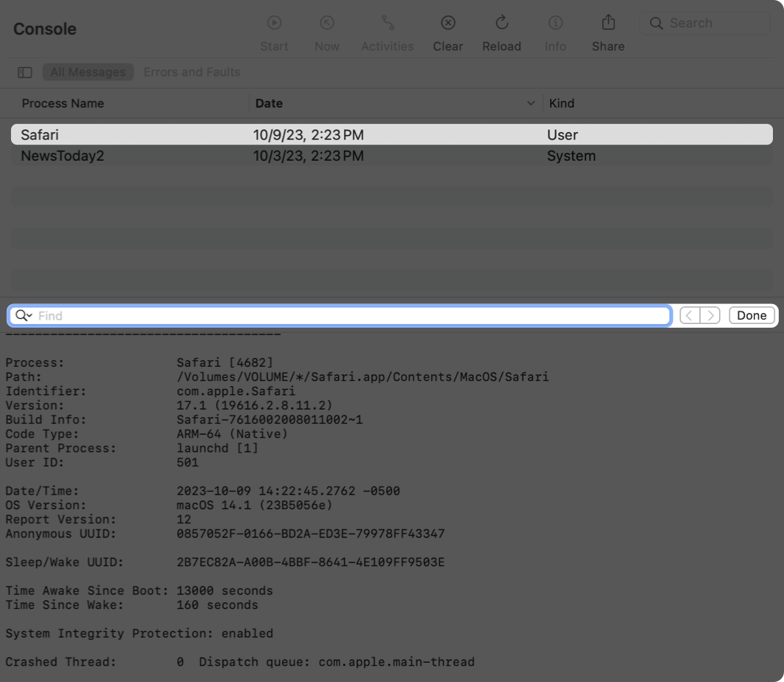This screenshot has width=784, height=682.
Task: Clear the console messages
Action: point(447,24)
